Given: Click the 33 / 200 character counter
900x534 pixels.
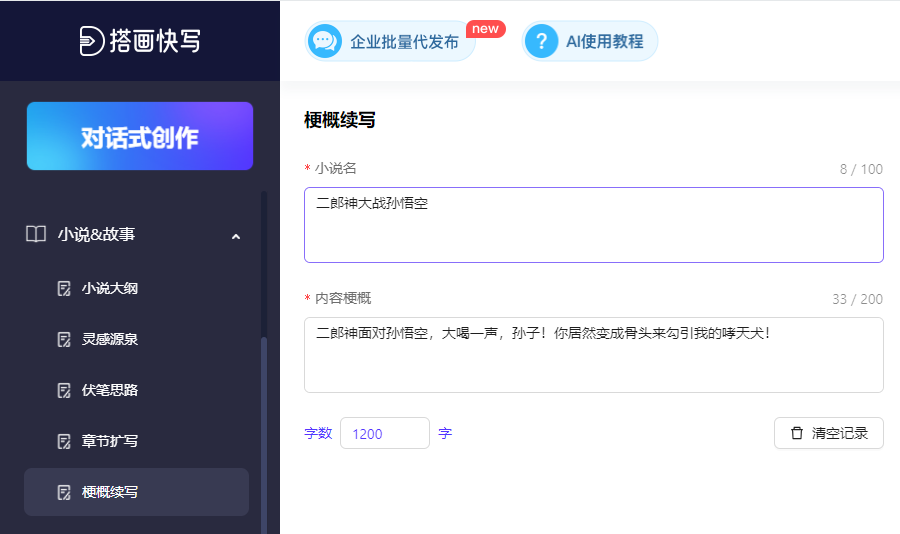Looking at the screenshot, I should point(858,299).
